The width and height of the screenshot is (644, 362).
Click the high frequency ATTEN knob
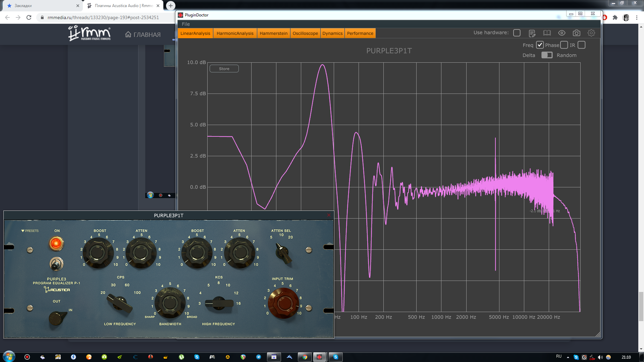[x=240, y=253]
